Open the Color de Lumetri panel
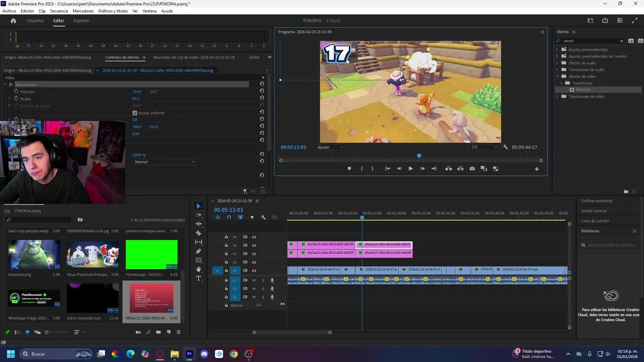 pos(595,221)
